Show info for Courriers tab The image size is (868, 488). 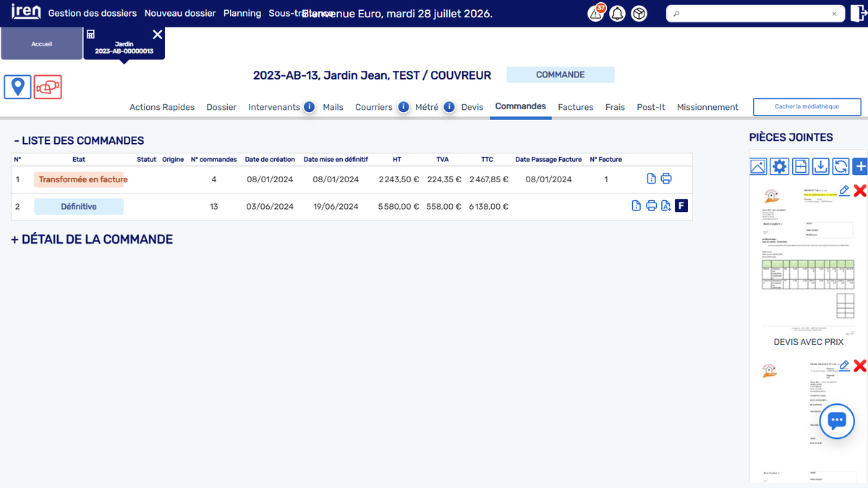404,107
